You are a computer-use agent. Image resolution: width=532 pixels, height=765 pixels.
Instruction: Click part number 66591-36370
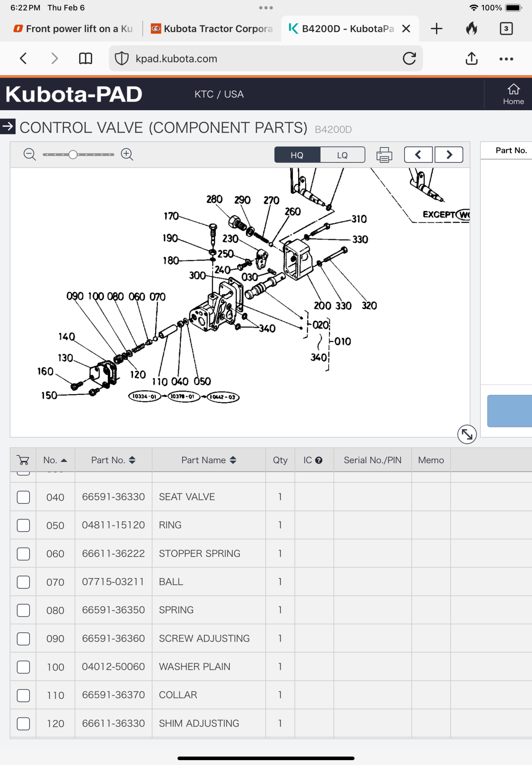pos(113,695)
